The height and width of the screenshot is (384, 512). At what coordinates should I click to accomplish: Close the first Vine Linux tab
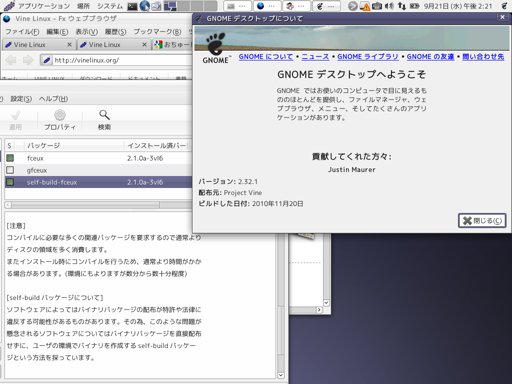pos(69,45)
